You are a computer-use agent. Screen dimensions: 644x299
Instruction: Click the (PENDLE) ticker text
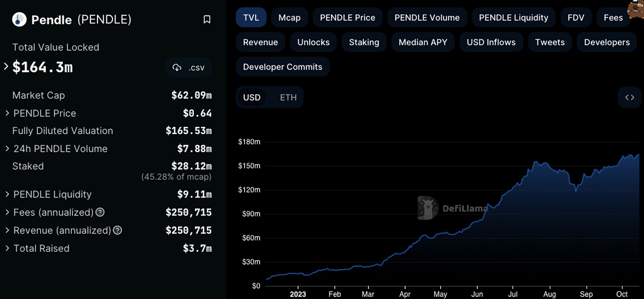click(104, 19)
